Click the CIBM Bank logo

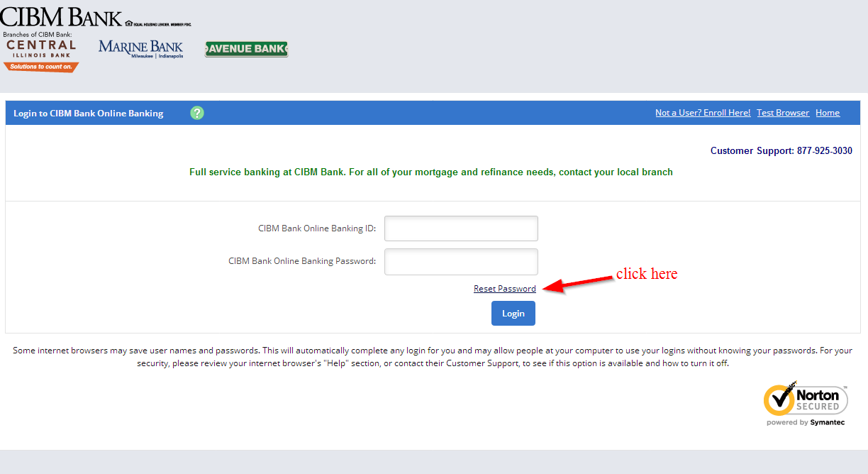coord(61,17)
